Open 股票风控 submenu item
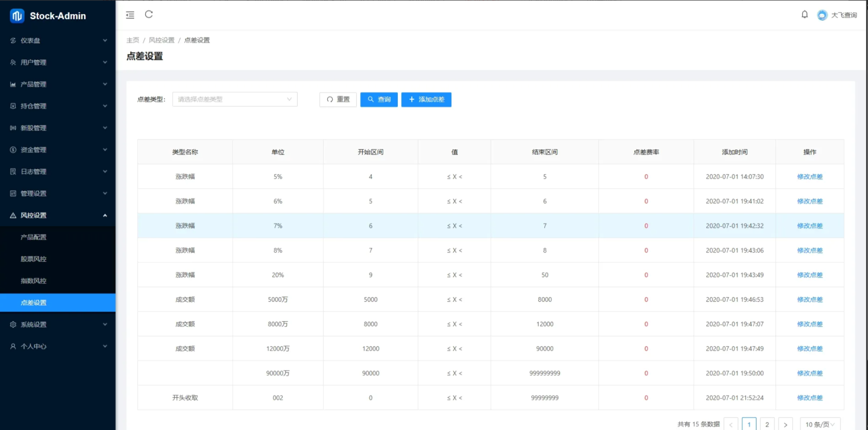 34,259
